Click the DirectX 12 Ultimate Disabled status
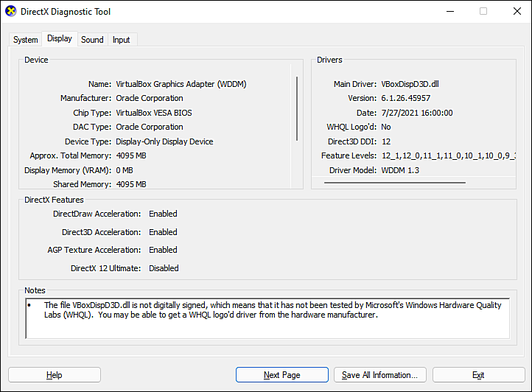 tap(164, 268)
